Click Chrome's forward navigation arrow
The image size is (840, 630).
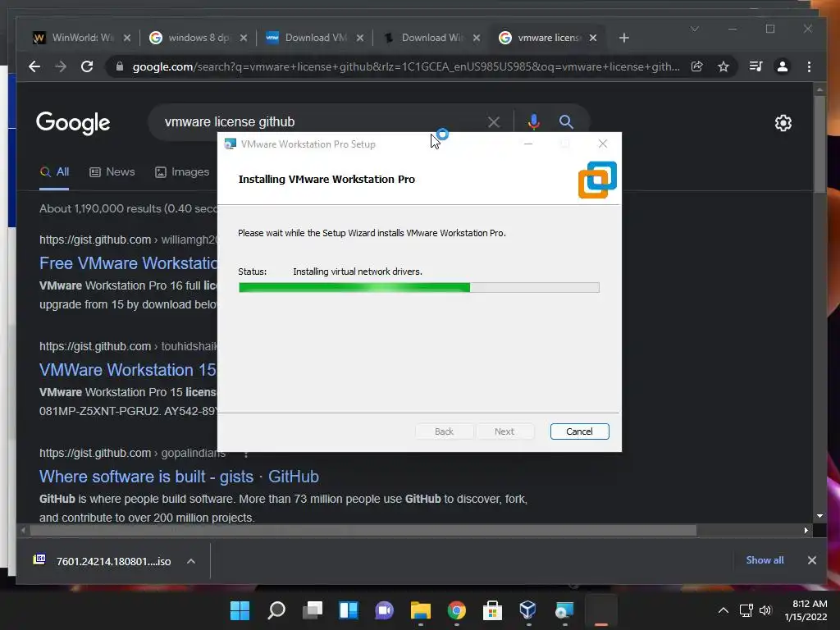pyautogui.click(x=61, y=66)
